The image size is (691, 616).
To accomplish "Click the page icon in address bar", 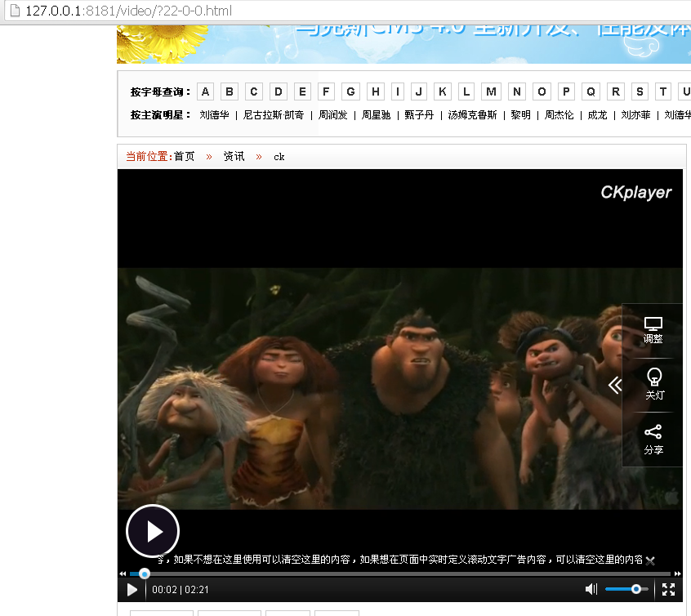I will coord(15,10).
